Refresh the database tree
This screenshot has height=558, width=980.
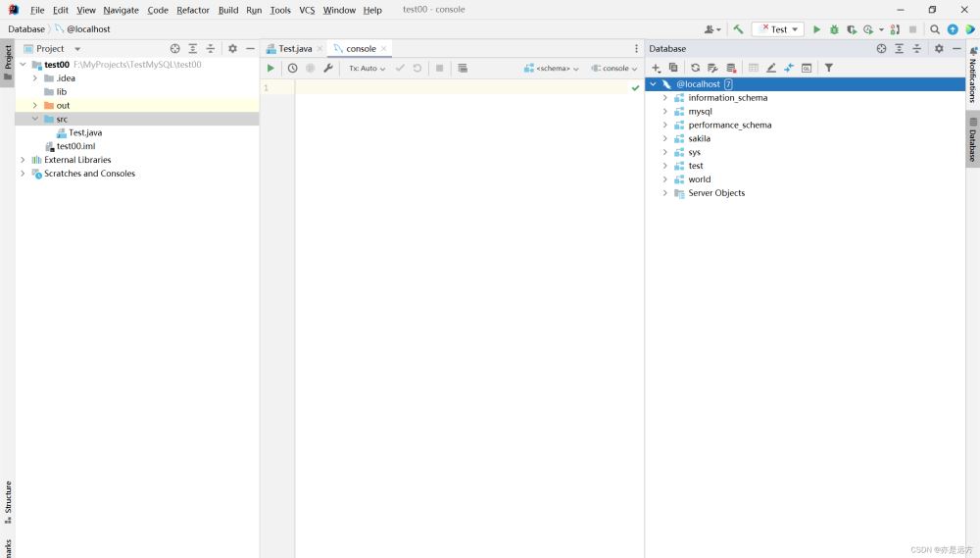(696, 68)
